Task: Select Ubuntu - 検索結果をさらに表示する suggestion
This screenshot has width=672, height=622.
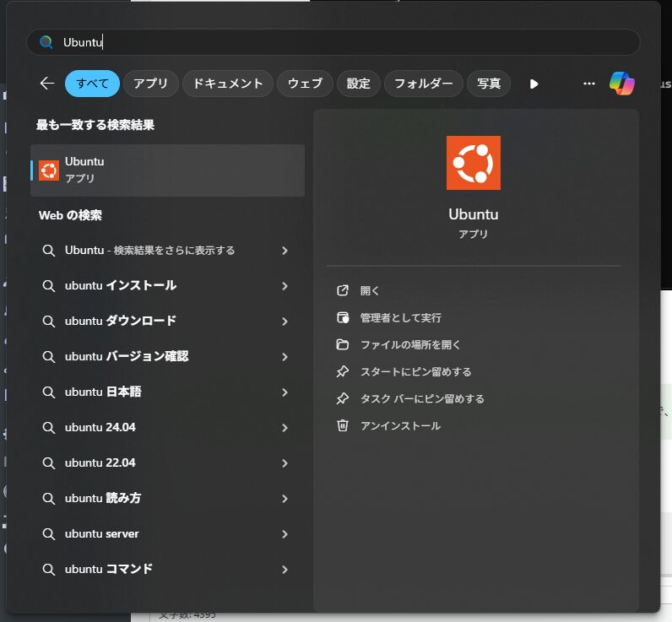Action: point(167,251)
